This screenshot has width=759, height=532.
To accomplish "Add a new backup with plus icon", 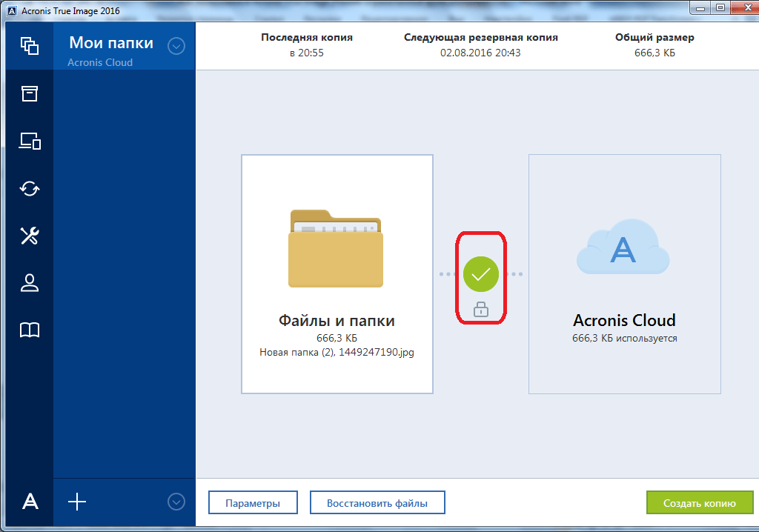I will click(77, 502).
